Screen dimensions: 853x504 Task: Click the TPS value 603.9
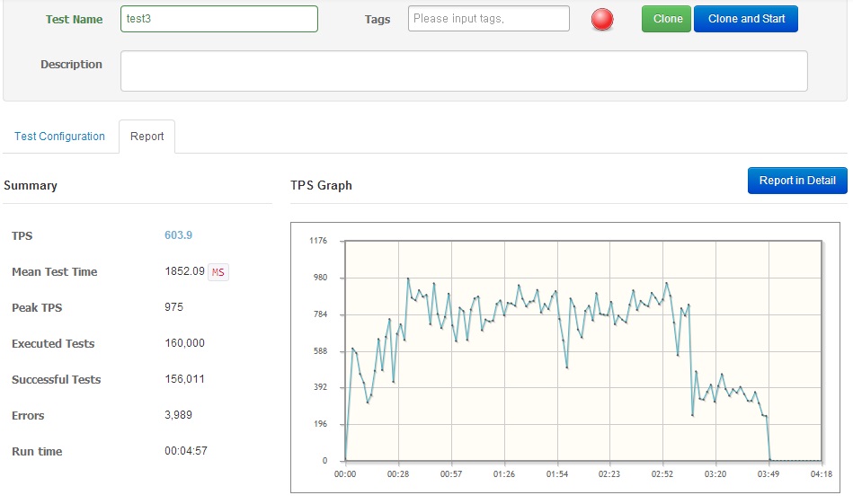tap(178, 235)
